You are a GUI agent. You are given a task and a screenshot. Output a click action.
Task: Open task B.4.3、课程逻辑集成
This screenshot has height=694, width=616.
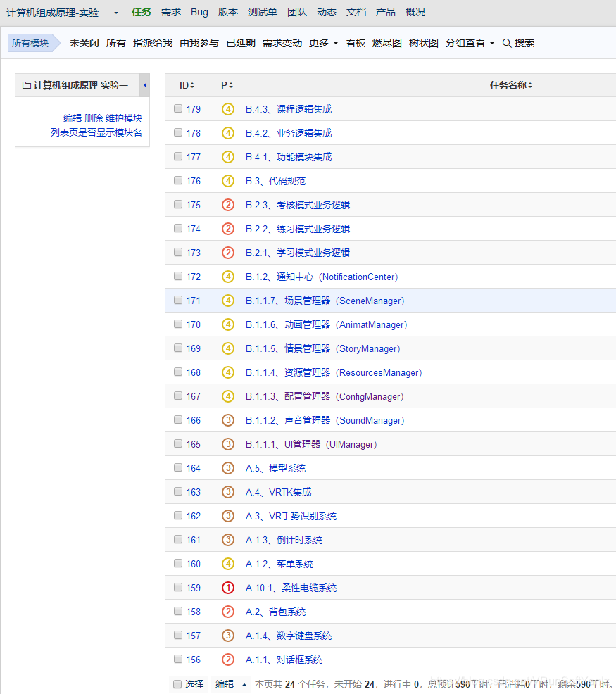[289, 109]
